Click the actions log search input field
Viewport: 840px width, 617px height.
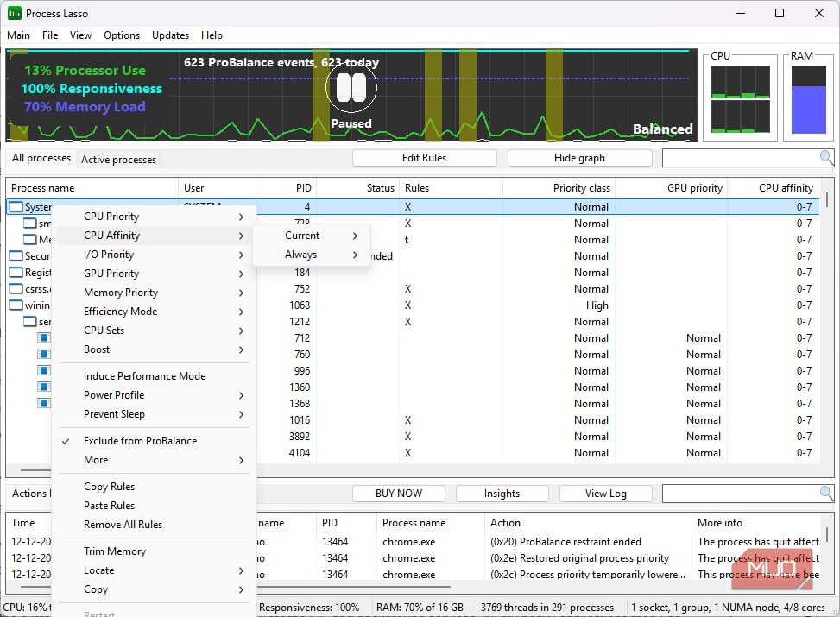(x=741, y=494)
